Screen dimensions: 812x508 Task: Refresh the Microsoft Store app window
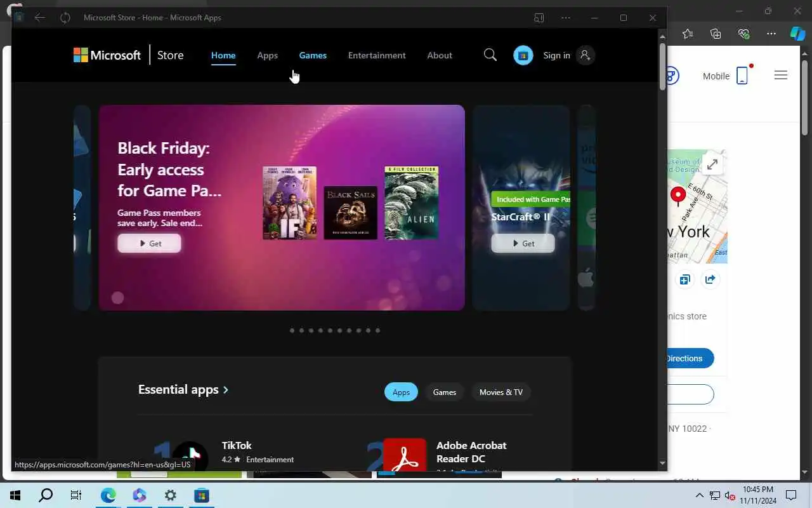65,18
